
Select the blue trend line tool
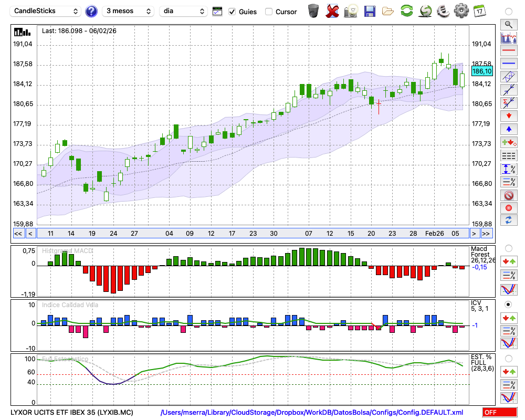point(509,90)
